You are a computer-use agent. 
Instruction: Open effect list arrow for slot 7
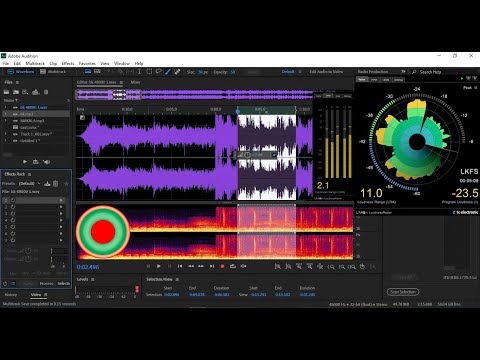pyautogui.click(x=61, y=240)
